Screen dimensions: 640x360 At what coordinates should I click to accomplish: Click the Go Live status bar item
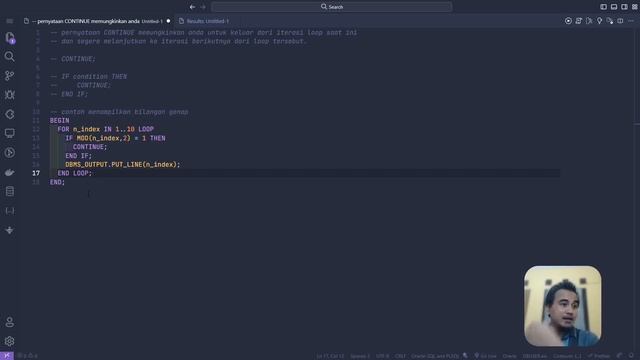[x=485, y=356]
